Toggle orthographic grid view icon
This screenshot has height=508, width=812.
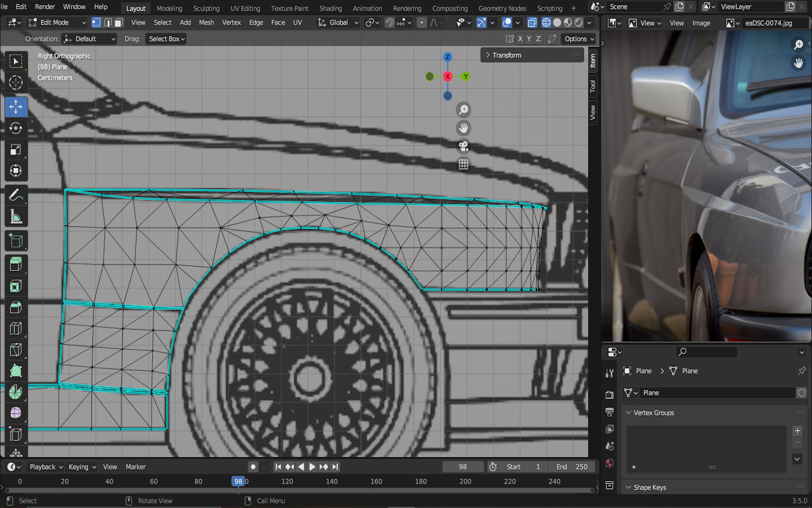coord(464,164)
